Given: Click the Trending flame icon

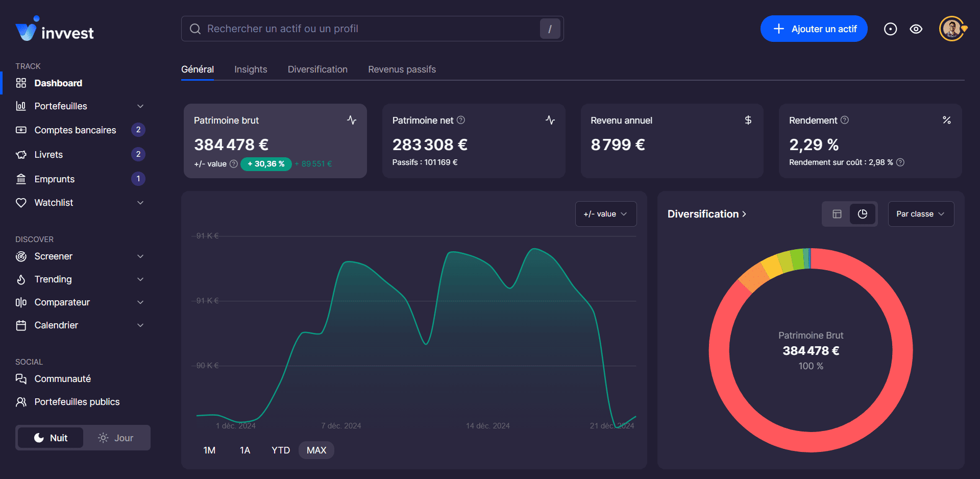Looking at the screenshot, I should tap(21, 279).
